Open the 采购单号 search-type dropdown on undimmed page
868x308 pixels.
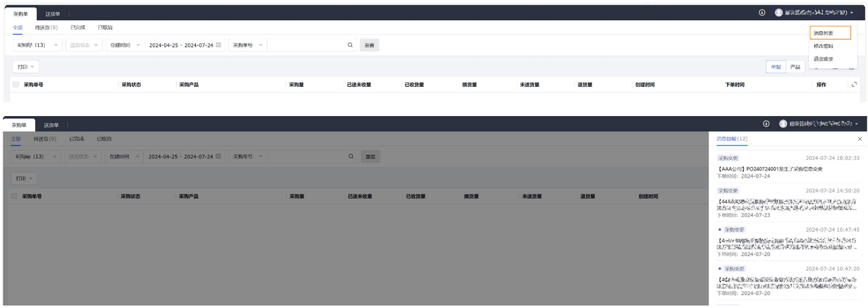(x=247, y=45)
